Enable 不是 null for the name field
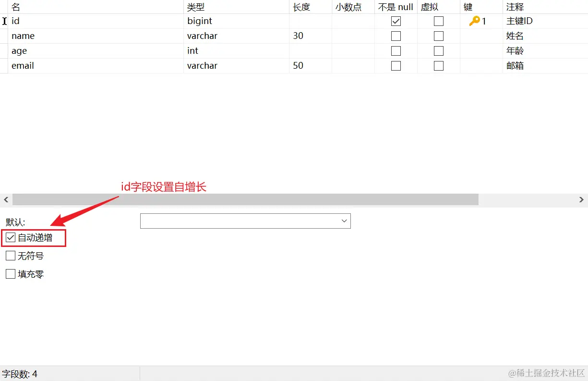 (396, 36)
